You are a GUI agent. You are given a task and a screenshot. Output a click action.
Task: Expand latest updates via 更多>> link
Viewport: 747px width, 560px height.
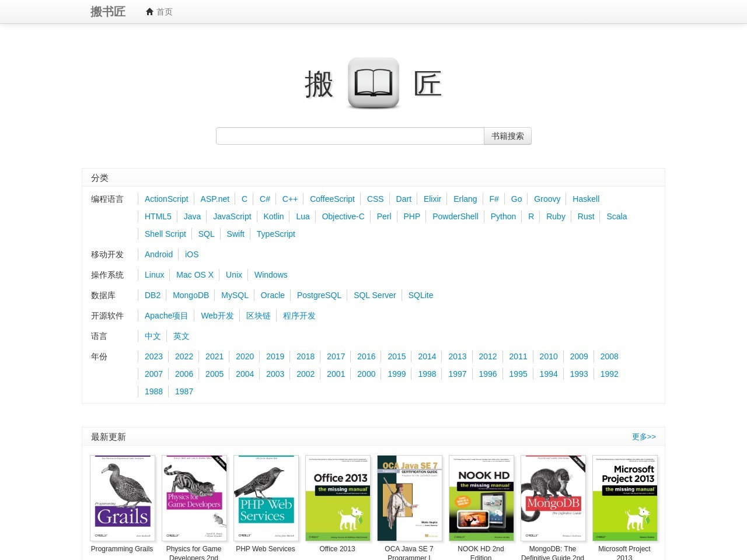(644, 437)
